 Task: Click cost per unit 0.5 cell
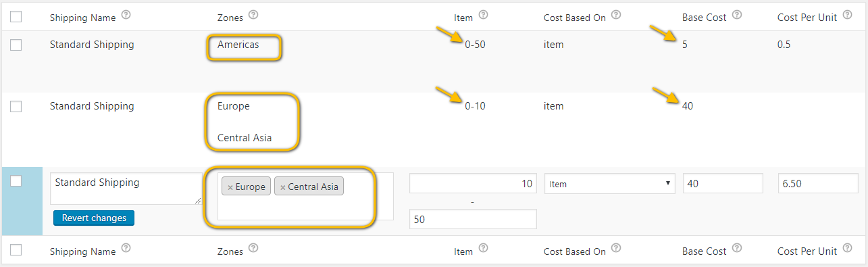coord(784,45)
